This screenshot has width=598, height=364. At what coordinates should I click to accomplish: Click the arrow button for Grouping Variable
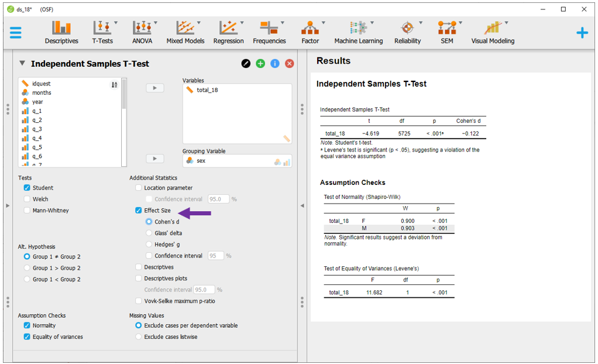click(154, 159)
